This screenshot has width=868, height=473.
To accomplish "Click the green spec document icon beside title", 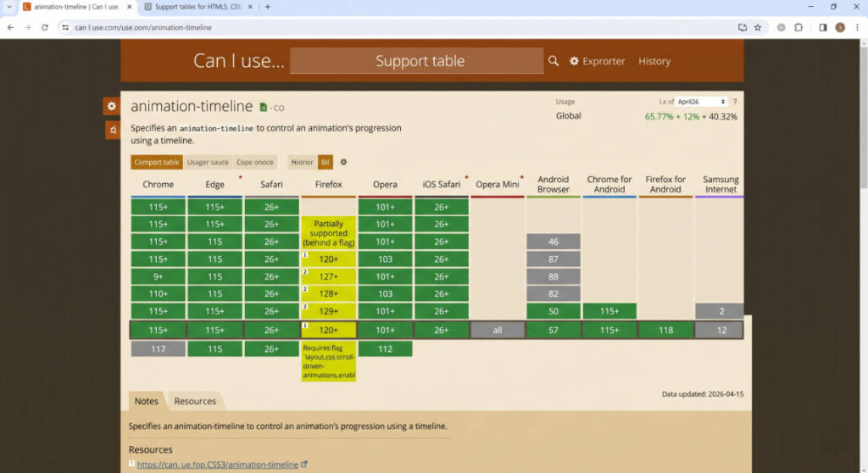I will [264, 107].
